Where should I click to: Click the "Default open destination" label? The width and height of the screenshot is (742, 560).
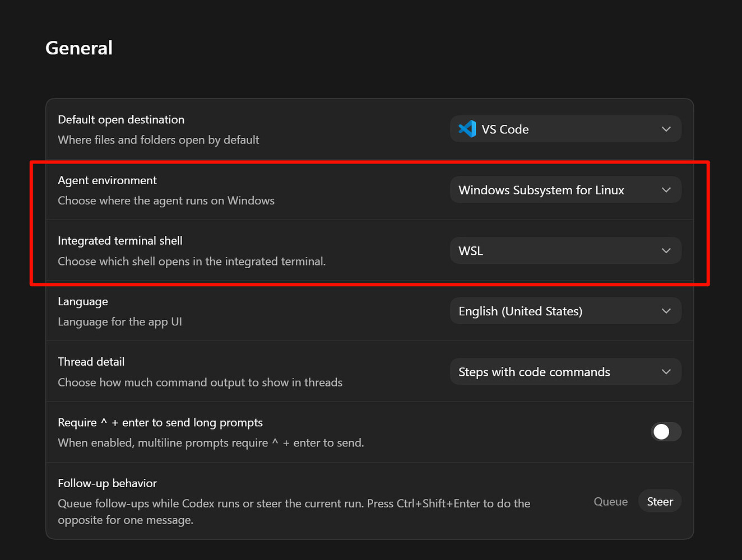pos(121,120)
